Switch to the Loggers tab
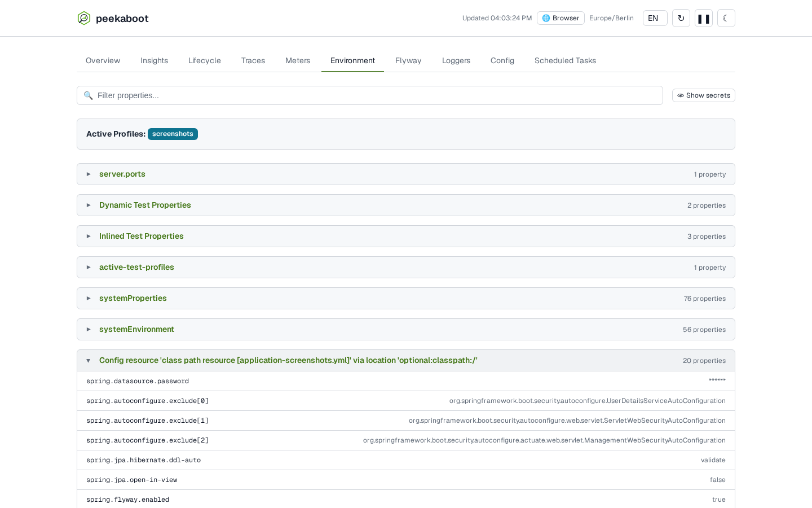 click(456, 60)
